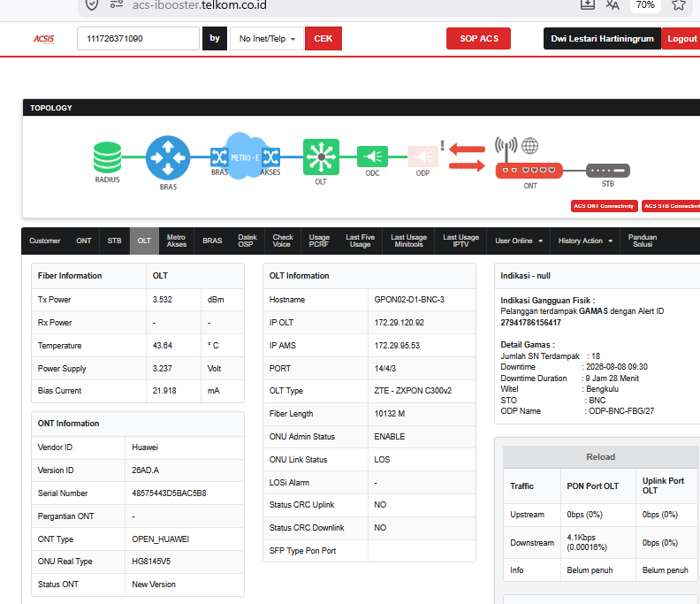Click the red bidirectional arrows near ODP
Viewport: 700px width, 604px height.
pyautogui.click(x=467, y=157)
